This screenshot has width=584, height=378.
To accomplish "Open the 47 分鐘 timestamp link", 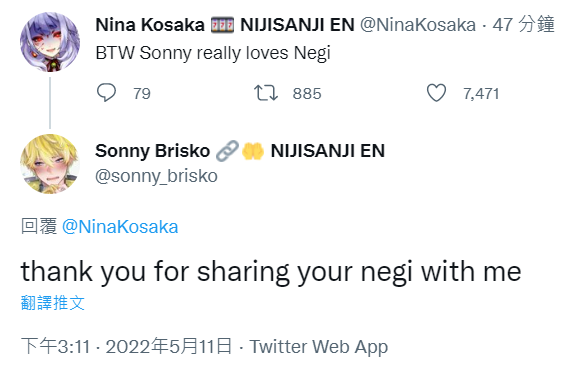I will (x=523, y=25).
